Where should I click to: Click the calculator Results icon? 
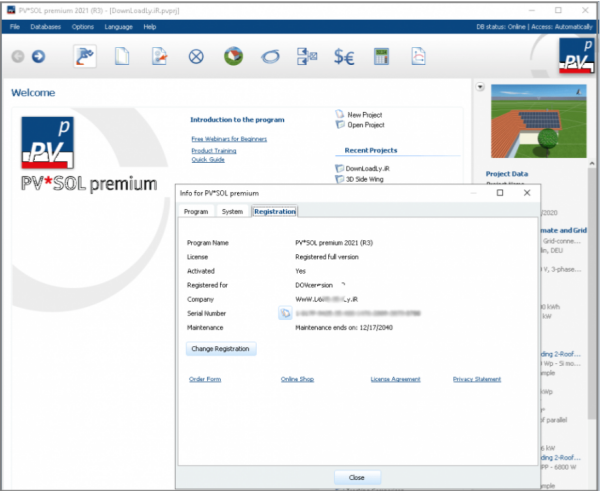click(381, 56)
